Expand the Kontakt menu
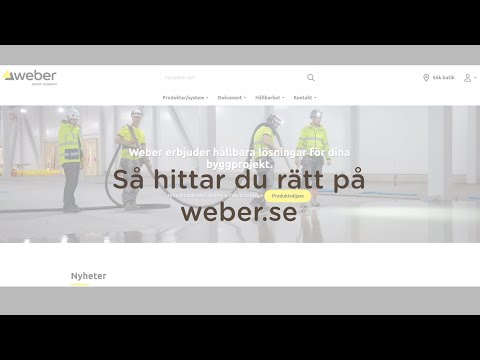The width and height of the screenshot is (480, 360). tap(305, 98)
